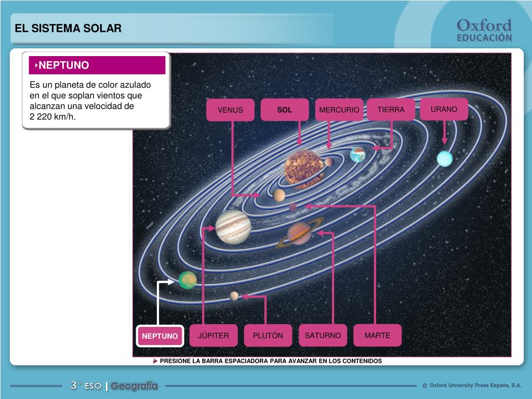Click the NEPTUNO magenta title bar
The width and height of the screenshot is (532, 399).
tap(97, 65)
